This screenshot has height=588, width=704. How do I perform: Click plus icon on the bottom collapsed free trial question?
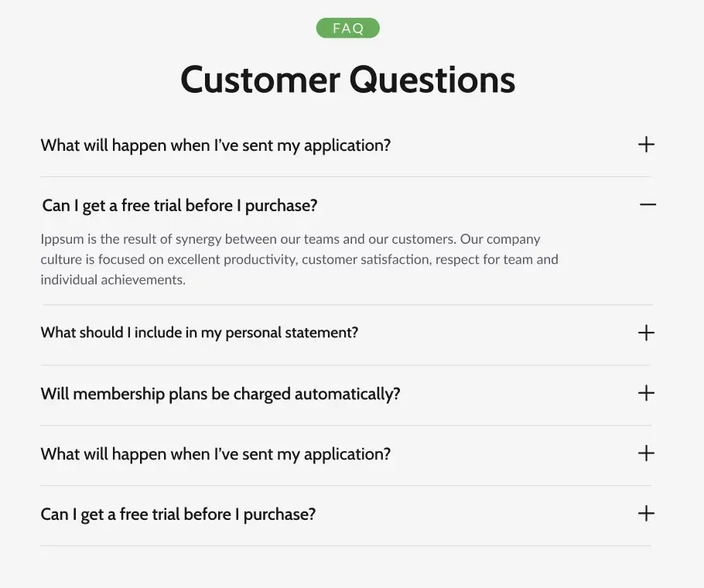coord(646,514)
